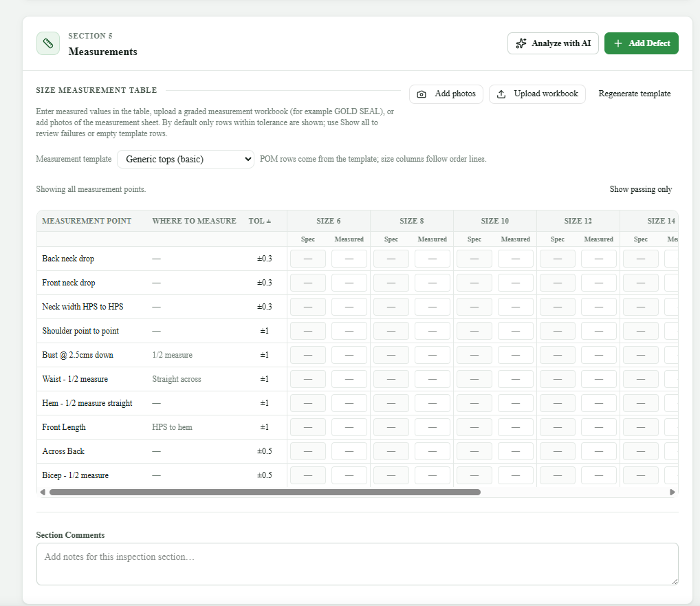Click Size 14 Spec cell for Hem row
700x606 pixels.
point(641,403)
